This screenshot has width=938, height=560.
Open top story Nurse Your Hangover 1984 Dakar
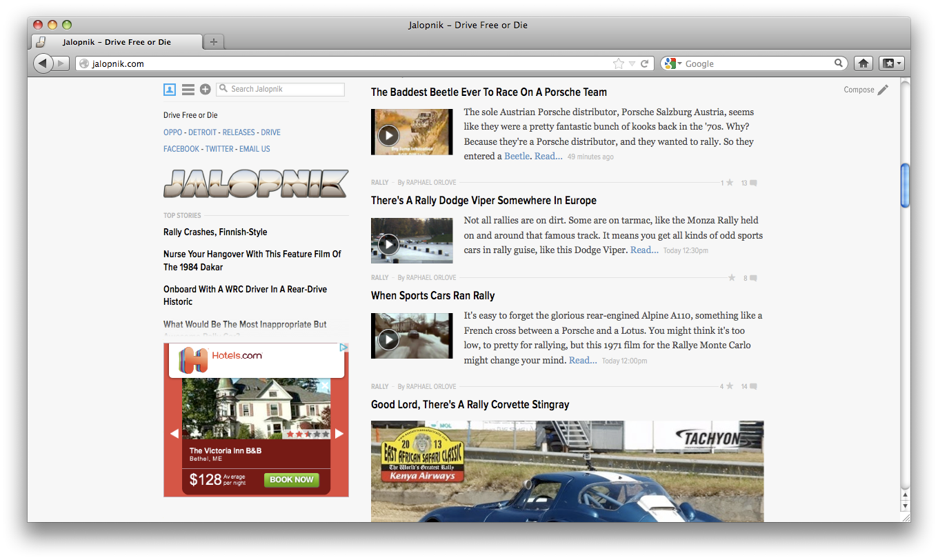tap(252, 261)
